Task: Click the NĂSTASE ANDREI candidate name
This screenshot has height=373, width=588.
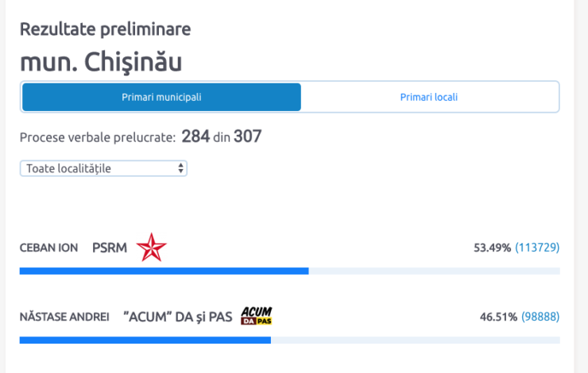Action: tap(64, 317)
